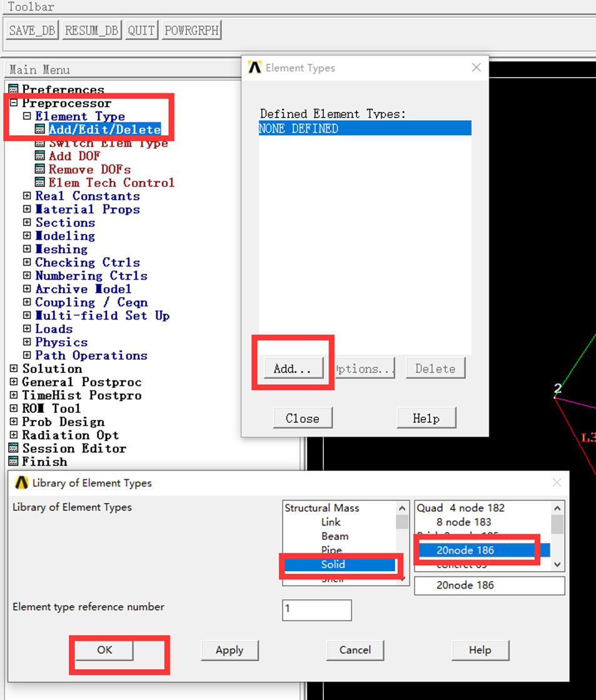Select Loads under Preprocessor
This screenshot has width=596, height=700.
coord(54,328)
